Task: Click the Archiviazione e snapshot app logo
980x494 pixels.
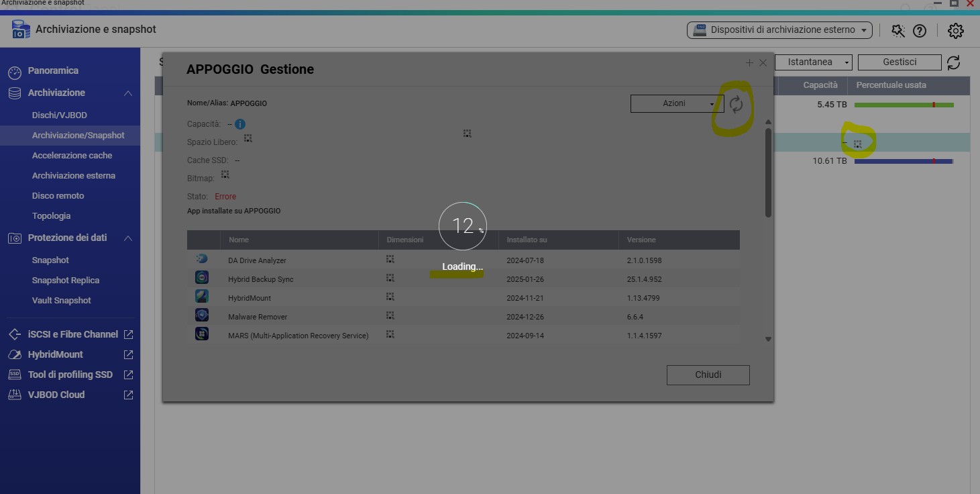Action: 21,30
